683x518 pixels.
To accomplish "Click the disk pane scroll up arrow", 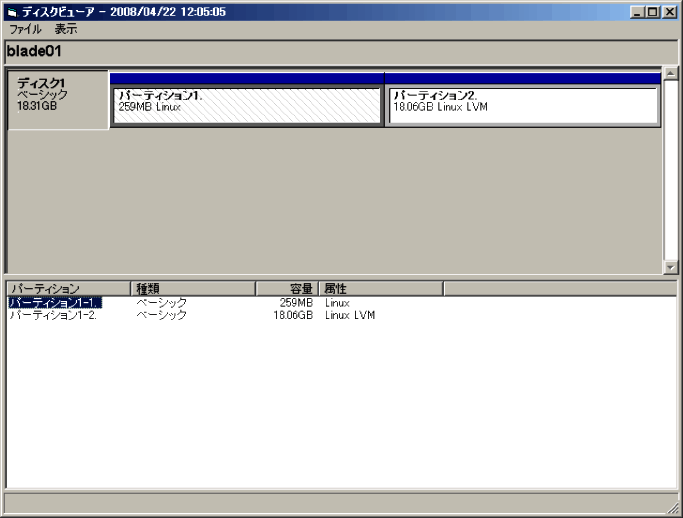I will (x=670, y=73).
